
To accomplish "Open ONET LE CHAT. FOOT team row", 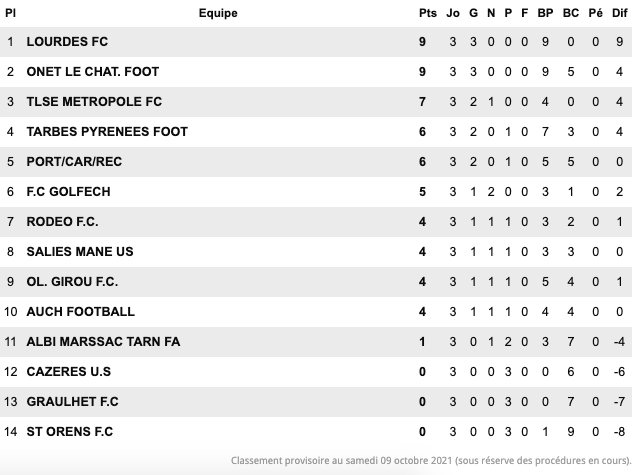I will (x=93, y=72).
